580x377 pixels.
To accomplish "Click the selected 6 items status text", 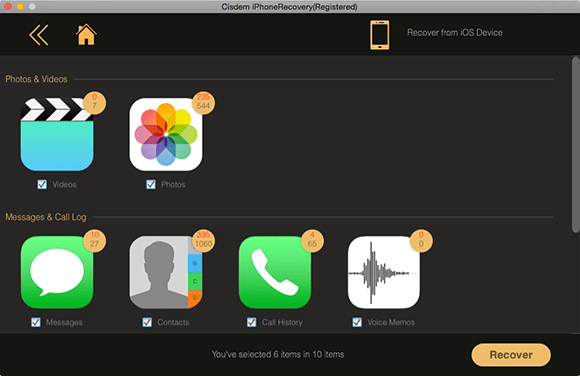I will click(x=278, y=354).
